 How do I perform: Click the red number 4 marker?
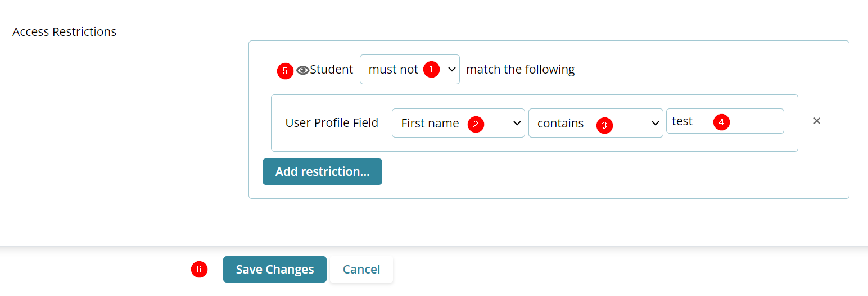coord(721,122)
